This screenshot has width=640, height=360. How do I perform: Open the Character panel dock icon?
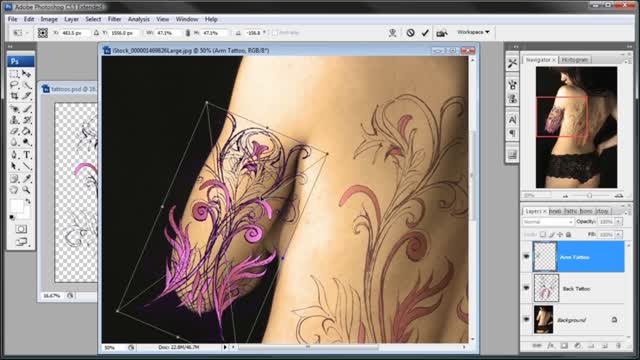click(512, 119)
